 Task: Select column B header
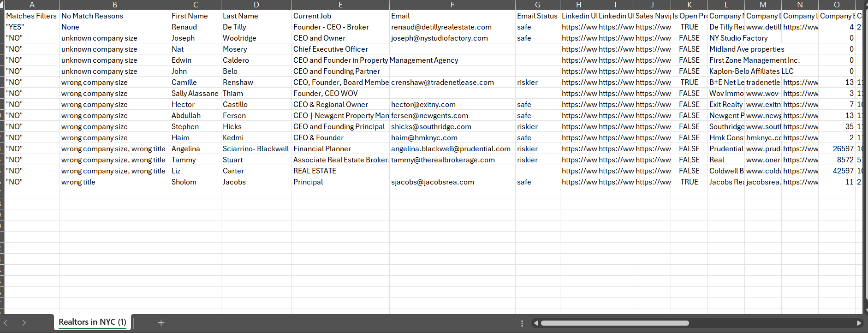114,5
